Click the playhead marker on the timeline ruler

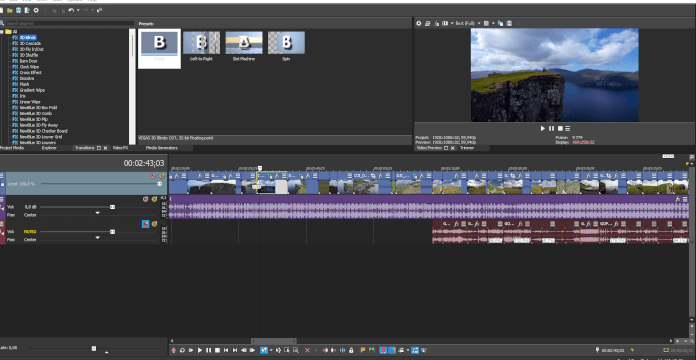(260, 168)
